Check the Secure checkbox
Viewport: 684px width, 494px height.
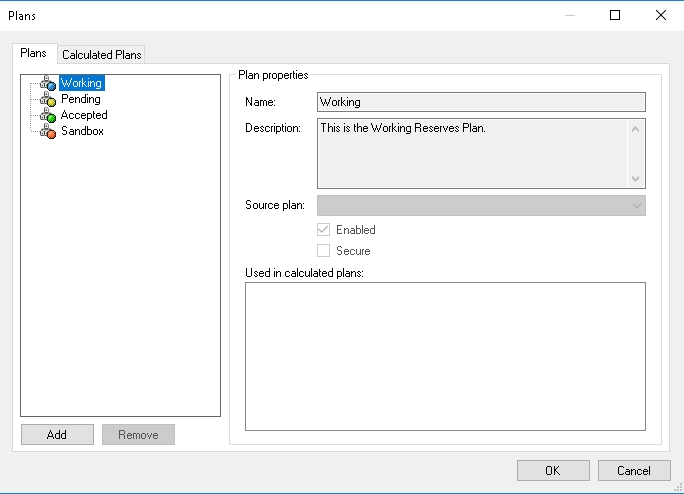coord(323,250)
